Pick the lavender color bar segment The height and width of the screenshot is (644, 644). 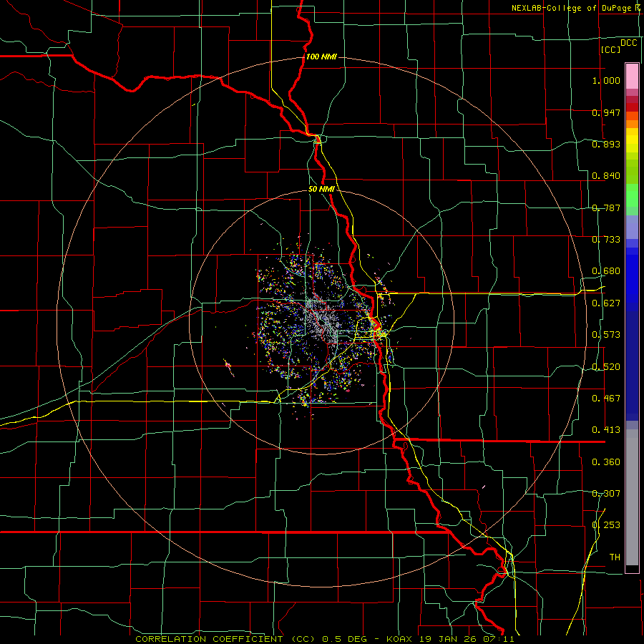pyautogui.click(x=632, y=227)
